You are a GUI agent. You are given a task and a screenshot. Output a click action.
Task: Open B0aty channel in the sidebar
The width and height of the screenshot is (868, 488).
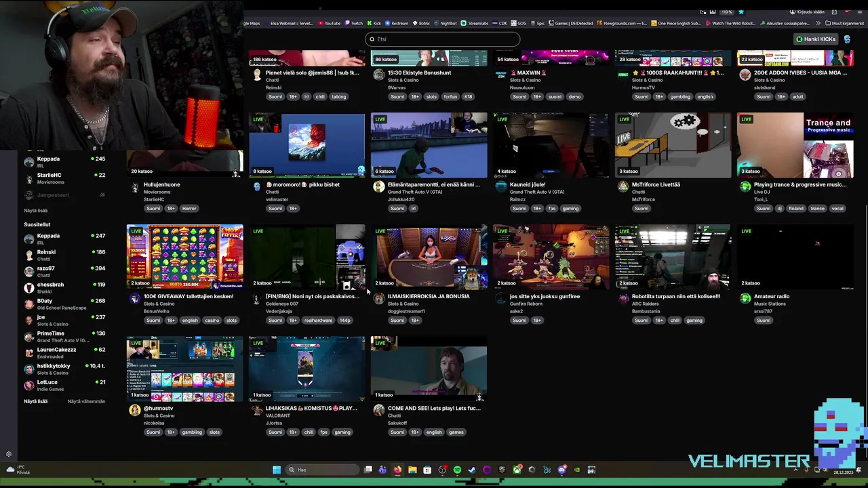(64, 304)
